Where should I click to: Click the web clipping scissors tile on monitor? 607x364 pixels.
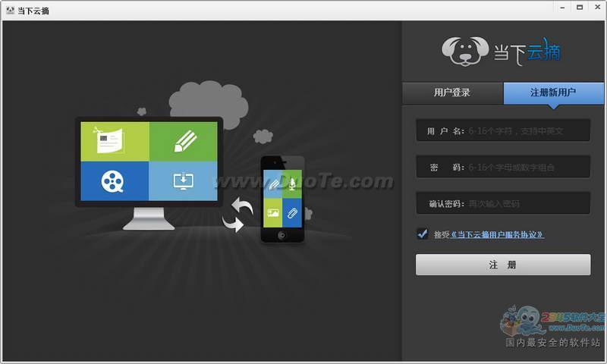point(115,141)
